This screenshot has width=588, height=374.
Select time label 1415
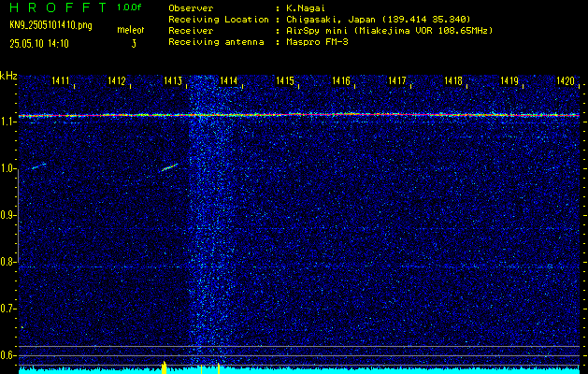coord(285,80)
